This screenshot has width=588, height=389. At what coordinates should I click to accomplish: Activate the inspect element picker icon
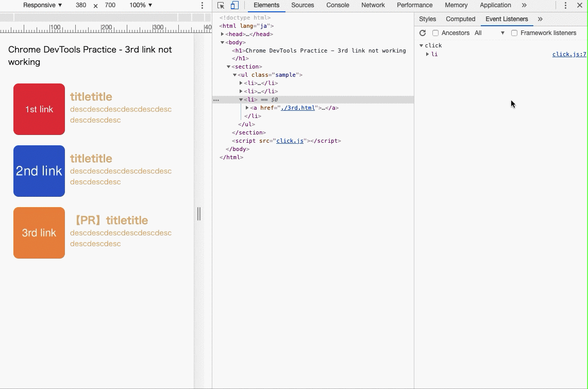coord(221,5)
